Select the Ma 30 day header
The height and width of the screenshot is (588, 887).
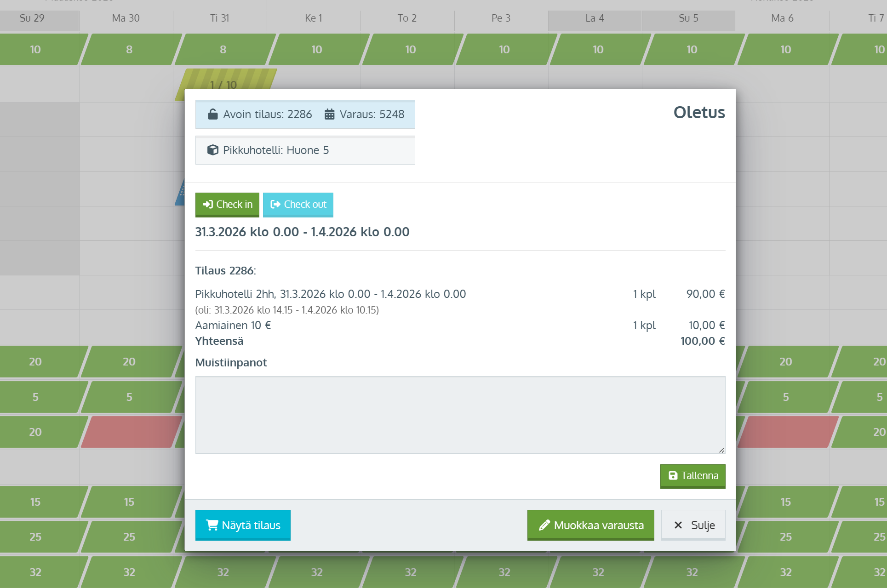pyautogui.click(x=126, y=18)
